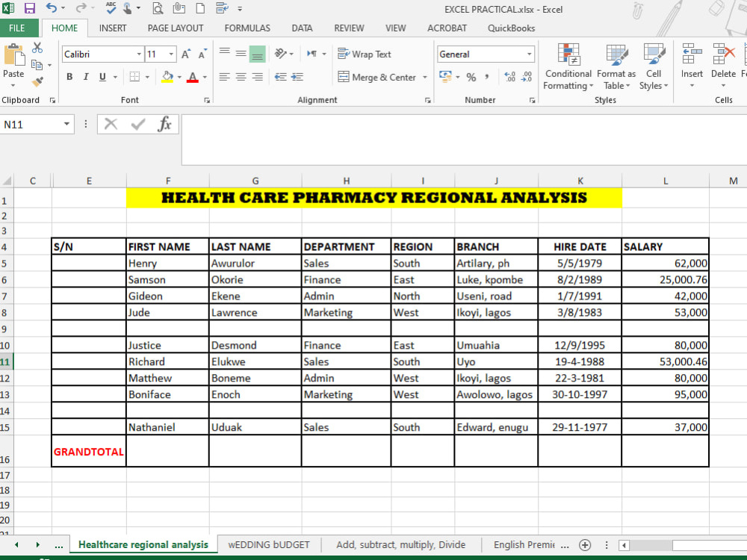The image size is (747, 560).
Task: Cancel formula entry X icon
Action: pyautogui.click(x=111, y=124)
